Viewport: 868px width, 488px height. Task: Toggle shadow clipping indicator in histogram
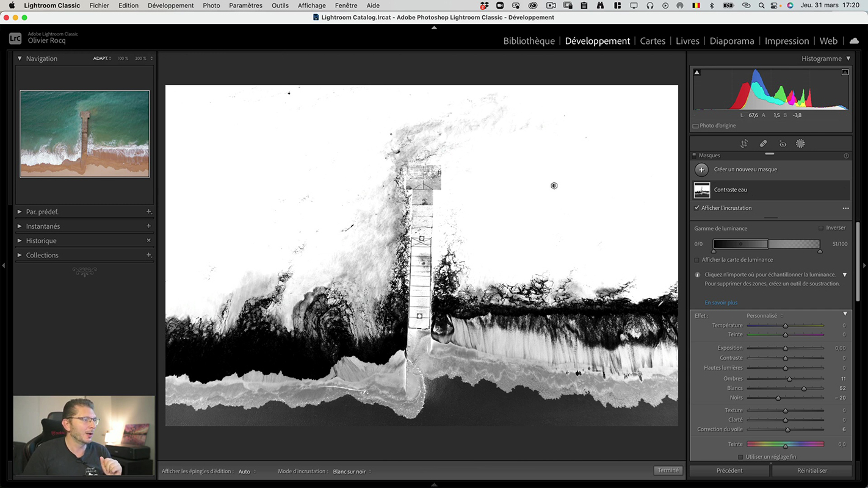tap(696, 73)
